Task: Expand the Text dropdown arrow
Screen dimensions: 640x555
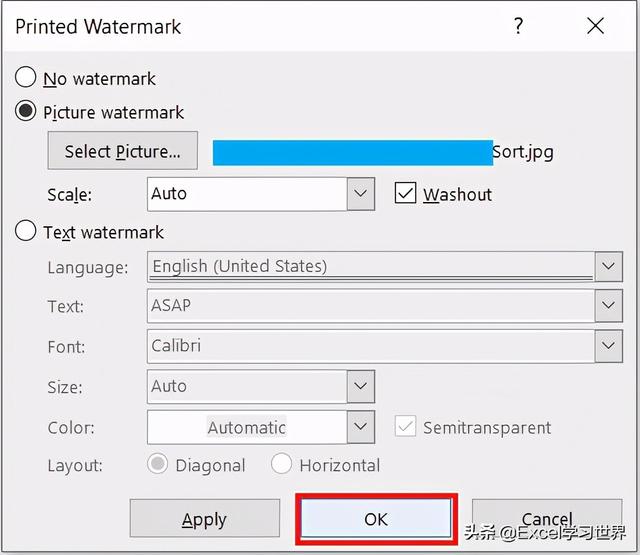Action: click(x=608, y=306)
